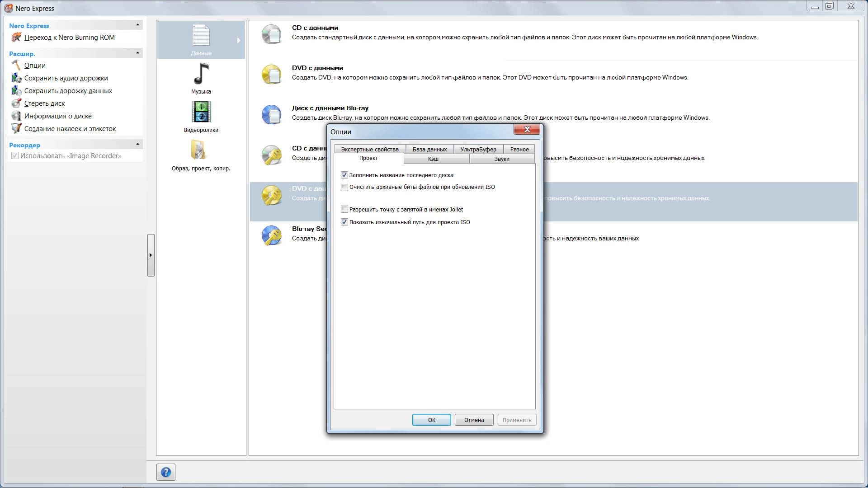The height and width of the screenshot is (488, 868).
Task: Click the arrow on the Данные category
Action: 239,41
